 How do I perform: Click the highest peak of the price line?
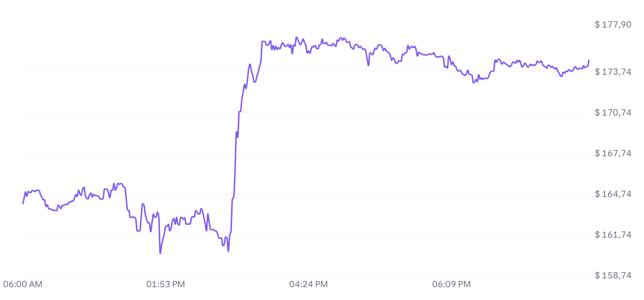296,37
